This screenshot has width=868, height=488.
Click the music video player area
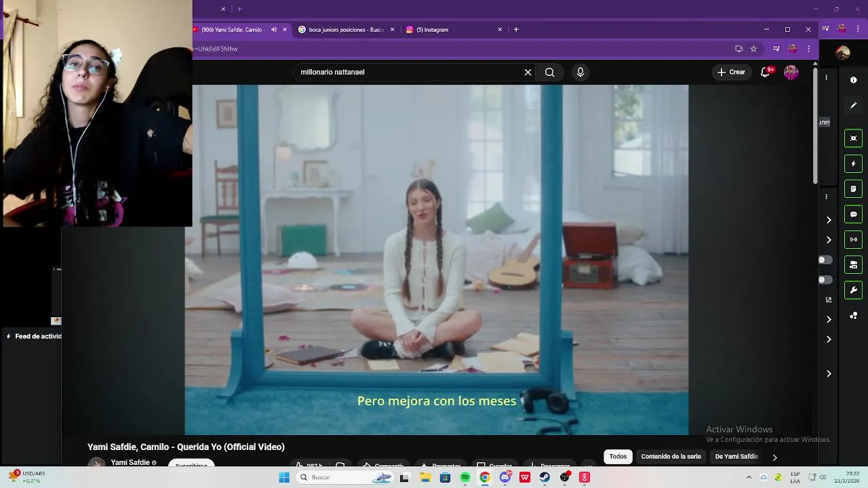point(437,260)
